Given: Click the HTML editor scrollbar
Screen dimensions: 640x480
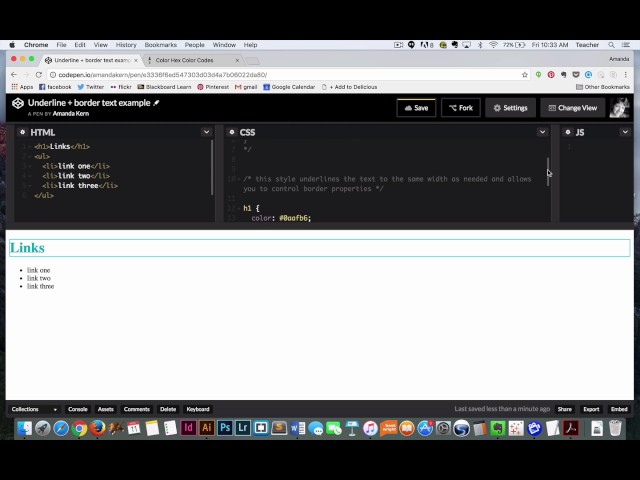Looking at the screenshot, I should [x=212, y=167].
